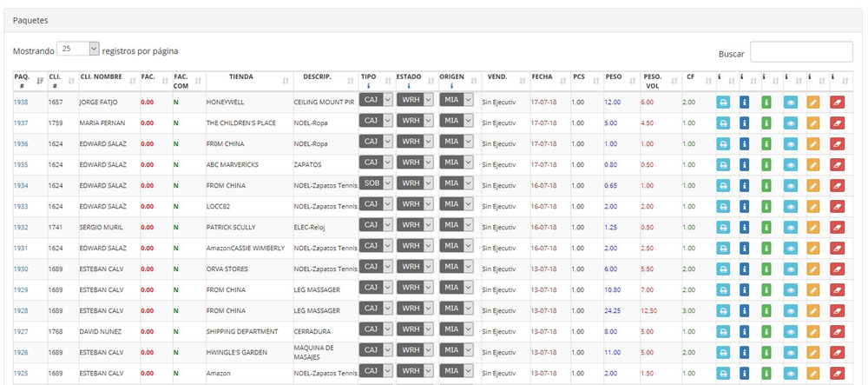
Task: Open green info icon for package 1934
Action: [766, 186]
